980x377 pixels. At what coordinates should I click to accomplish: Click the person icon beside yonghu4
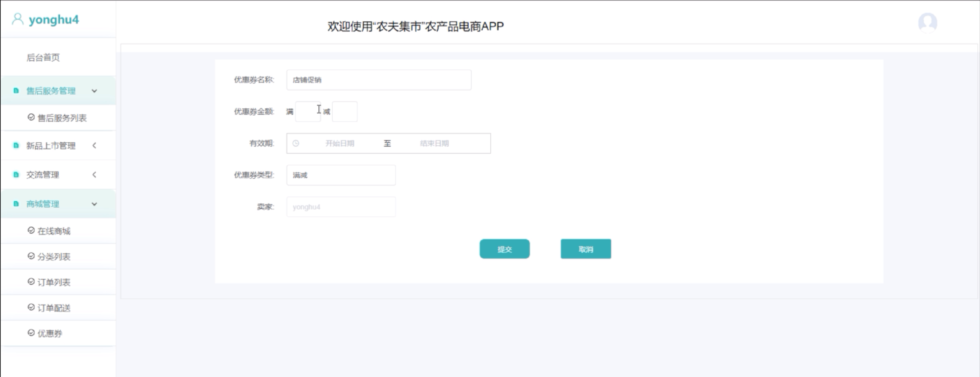pyautogui.click(x=18, y=19)
